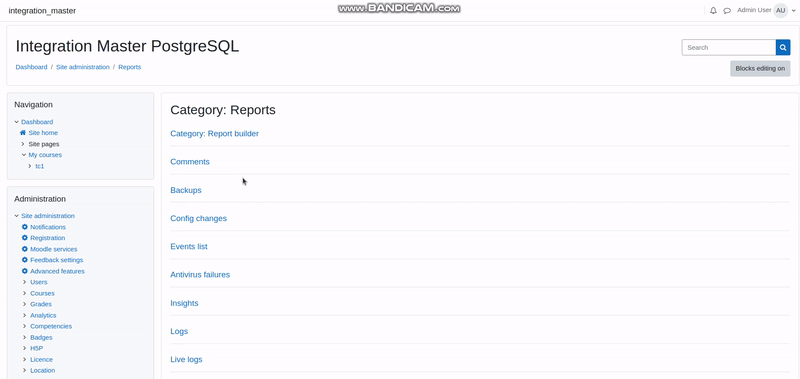
Task: Open Site administration breadcrumb link
Action: coord(83,67)
